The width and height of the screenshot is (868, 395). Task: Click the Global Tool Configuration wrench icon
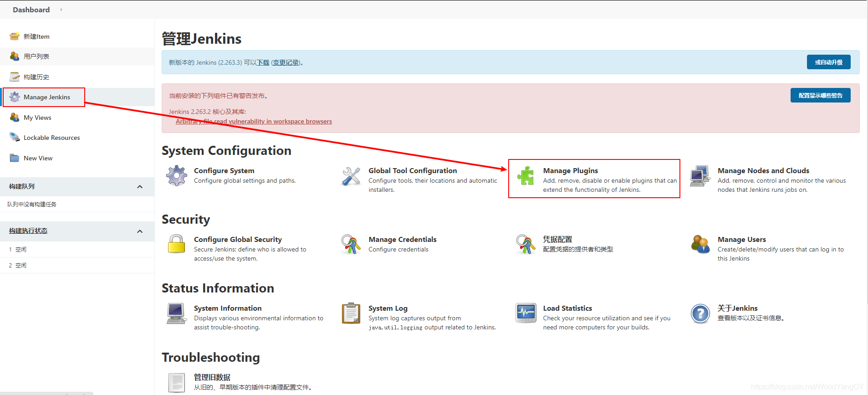[x=351, y=176]
